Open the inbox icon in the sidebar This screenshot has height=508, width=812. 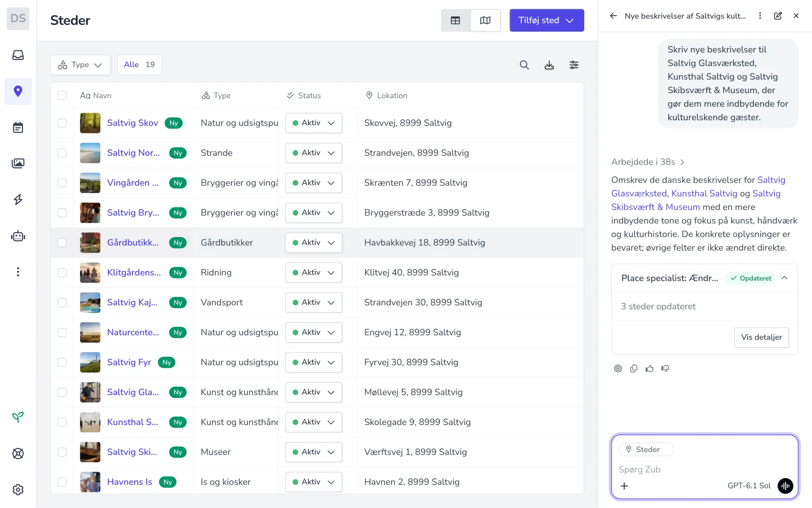pyautogui.click(x=18, y=55)
